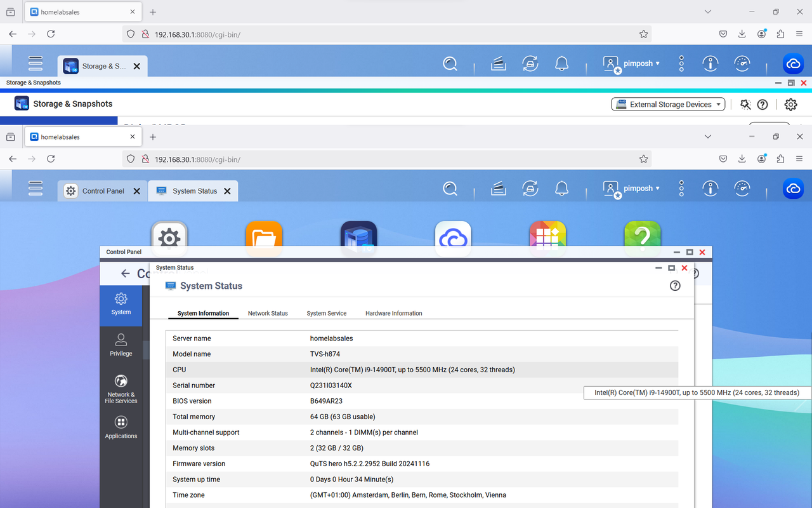The height and width of the screenshot is (508, 812).
Task: Click Storage & Snapshots wand tool icon
Action: pos(745,105)
